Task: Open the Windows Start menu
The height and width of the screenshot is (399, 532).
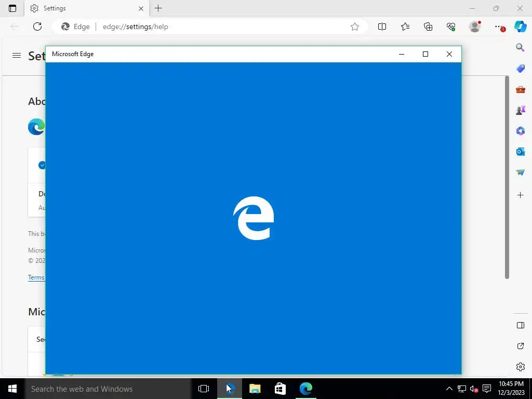Action: (12, 389)
